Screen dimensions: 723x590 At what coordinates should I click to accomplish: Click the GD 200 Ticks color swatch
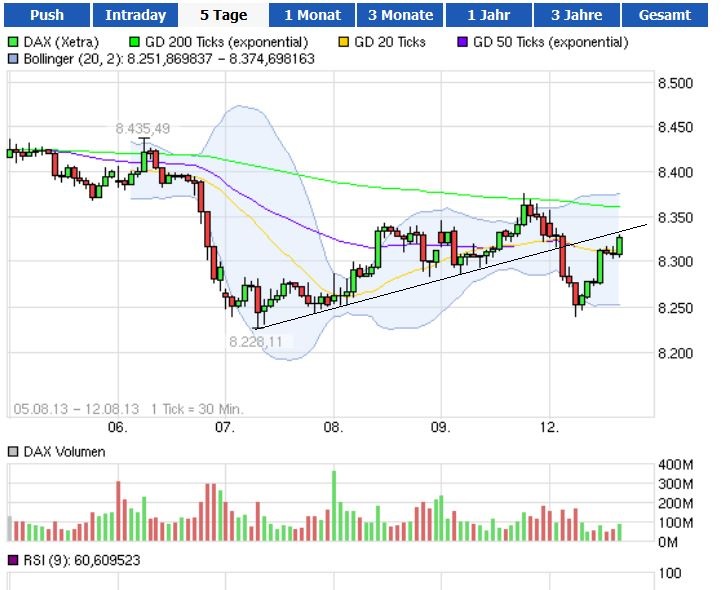point(136,42)
